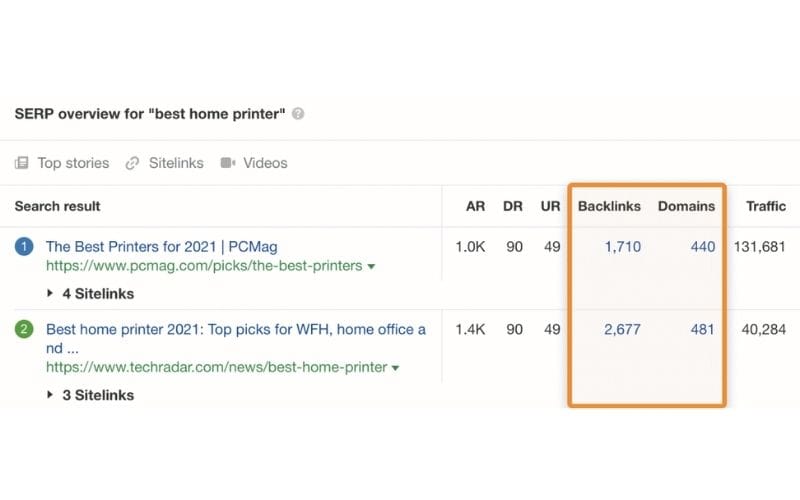Click TechRadar referring domains count 481
This screenshot has width=800, height=500.
click(703, 329)
